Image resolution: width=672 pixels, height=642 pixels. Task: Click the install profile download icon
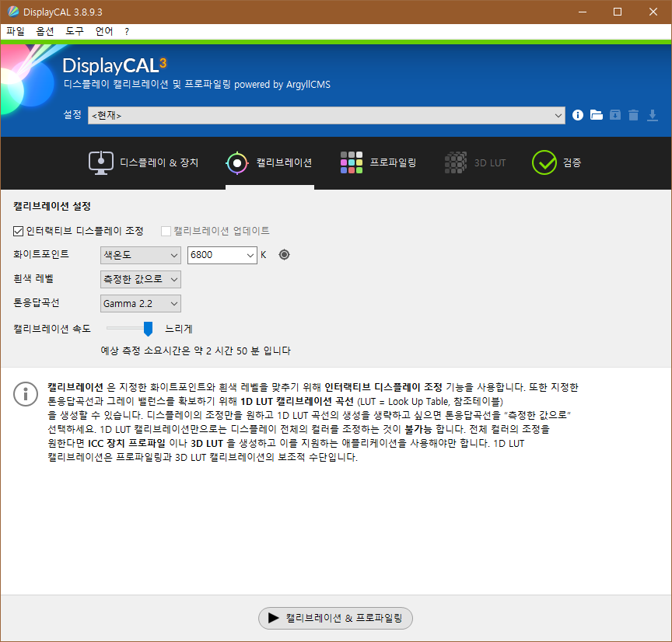coord(653,115)
